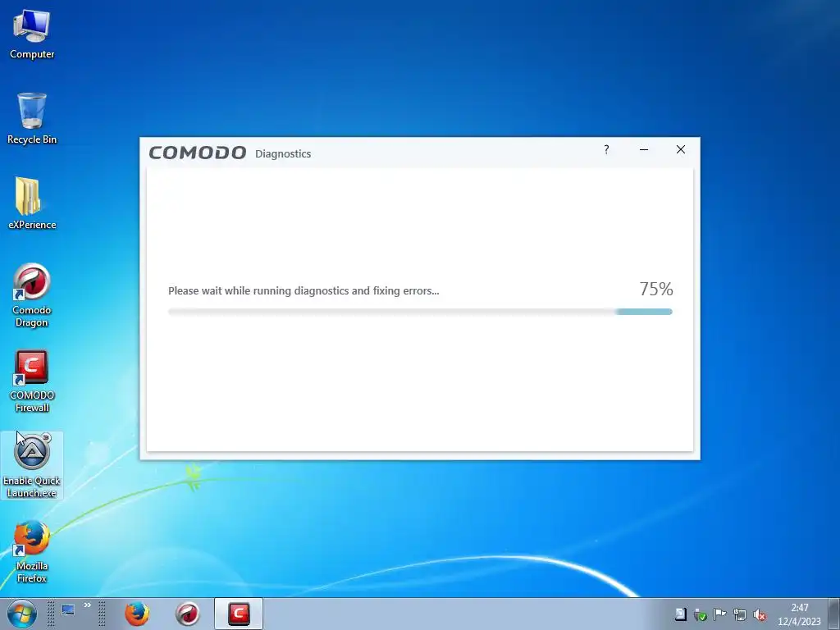Click the 'Please wait while running diagnostics' text
The height and width of the screenshot is (630, 840).
click(x=304, y=291)
